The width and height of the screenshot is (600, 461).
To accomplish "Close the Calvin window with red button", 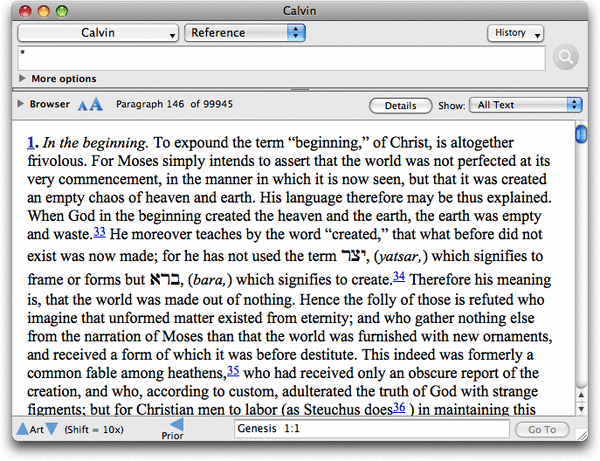I will click(x=25, y=11).
